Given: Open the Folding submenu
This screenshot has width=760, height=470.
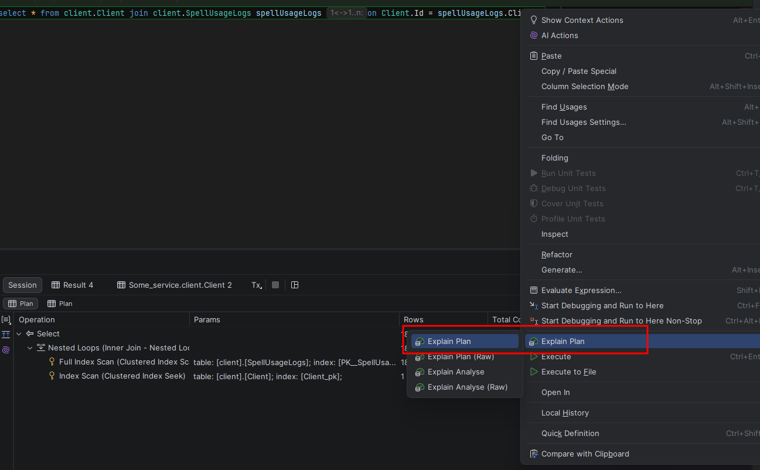Looking at the screenshot, I should coord(554,158).
